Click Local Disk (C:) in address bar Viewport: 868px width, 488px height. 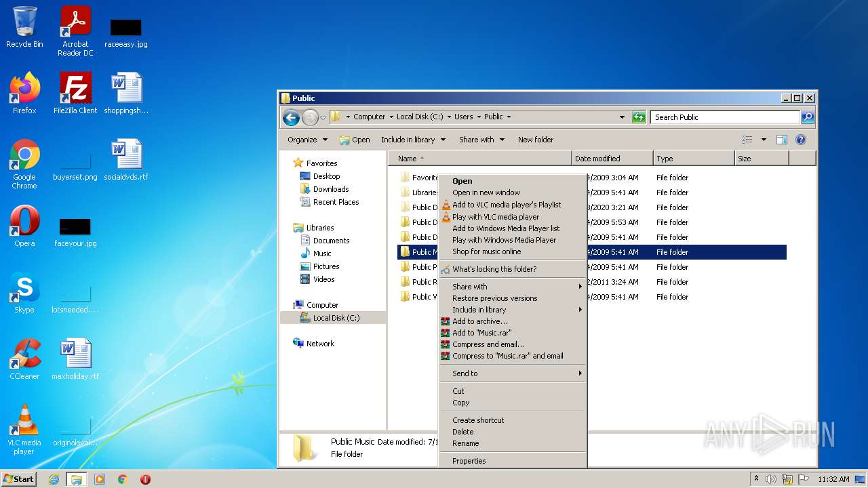click(x=418, y=117)
